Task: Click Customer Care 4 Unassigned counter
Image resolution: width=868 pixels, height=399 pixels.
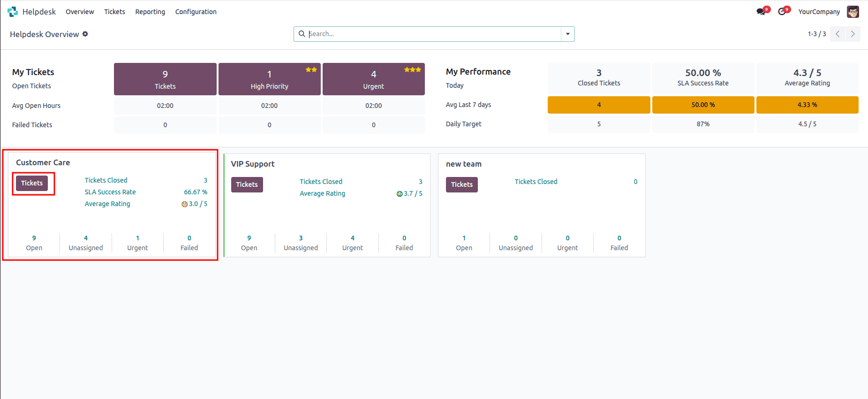Action: [x=86, y=243]
